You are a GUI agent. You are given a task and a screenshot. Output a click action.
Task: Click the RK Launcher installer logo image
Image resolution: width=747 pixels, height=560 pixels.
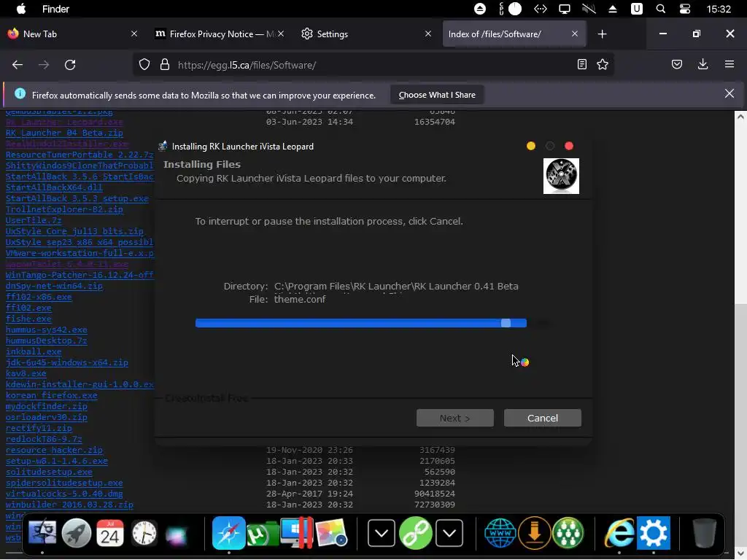[x=561, y=176]
